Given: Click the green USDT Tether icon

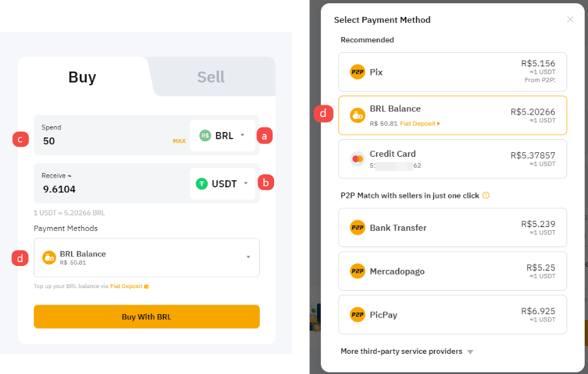Looking at the screenshot, I should (202, 184).
